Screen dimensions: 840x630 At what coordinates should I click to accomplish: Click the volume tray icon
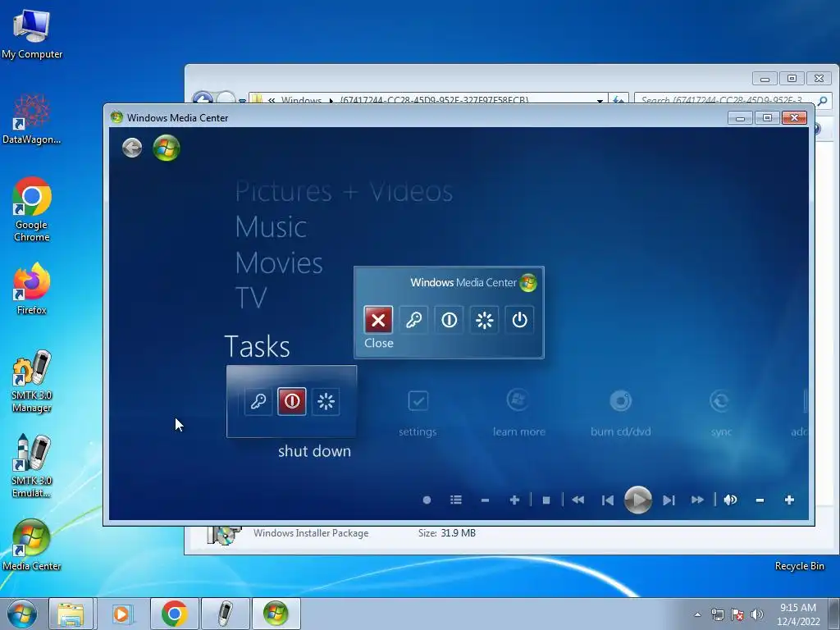click(x=757, y=614)
